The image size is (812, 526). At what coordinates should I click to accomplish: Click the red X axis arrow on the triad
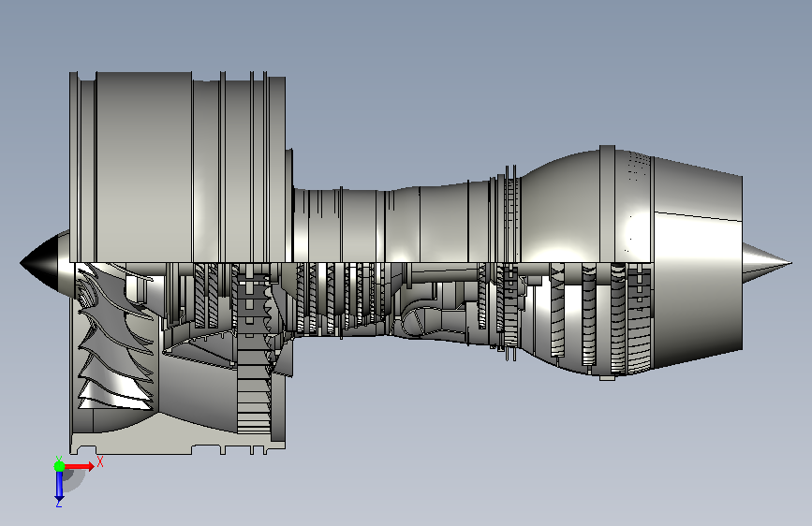point(80,466)
